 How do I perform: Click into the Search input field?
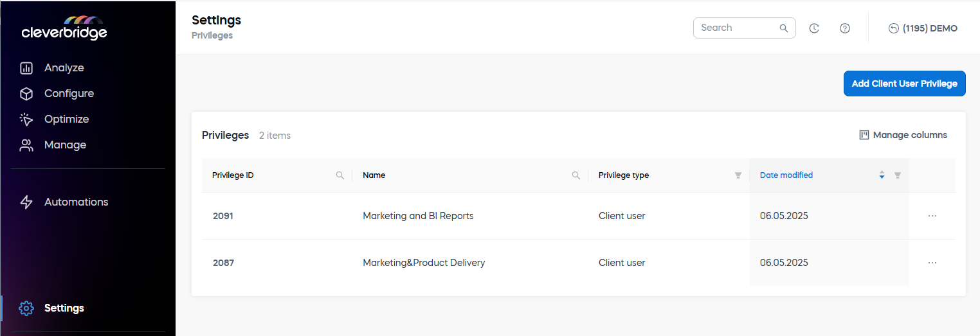737,28
